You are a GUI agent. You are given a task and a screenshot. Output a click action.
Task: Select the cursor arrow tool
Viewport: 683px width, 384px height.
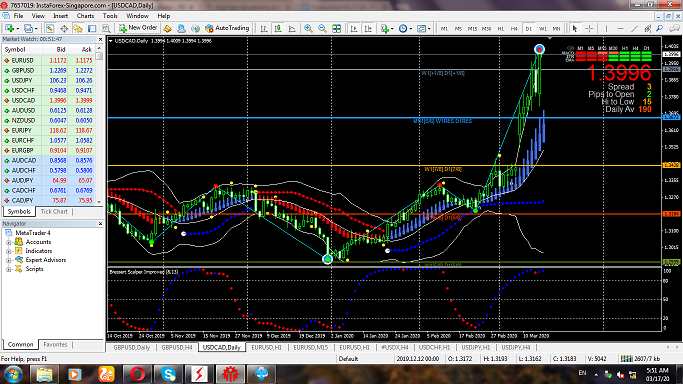575,28
